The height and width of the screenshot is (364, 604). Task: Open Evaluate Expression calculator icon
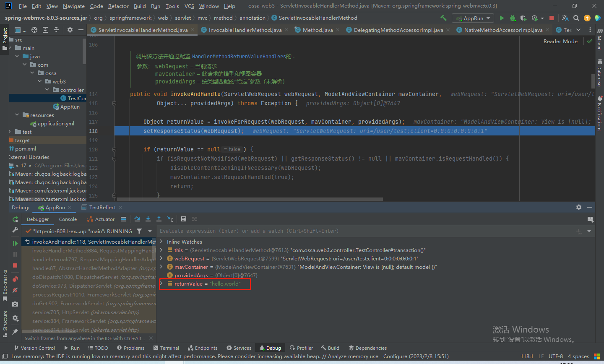click(184, 219)
